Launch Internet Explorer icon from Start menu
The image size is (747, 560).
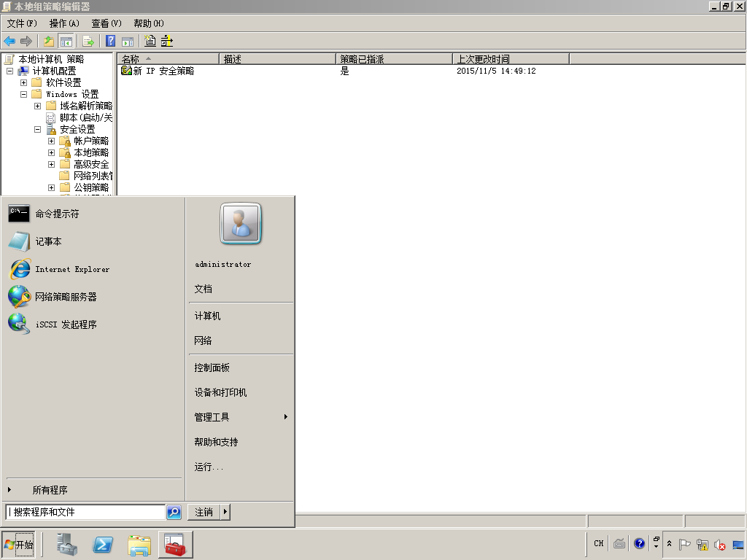pyautogui.click(x=20, y=269)
